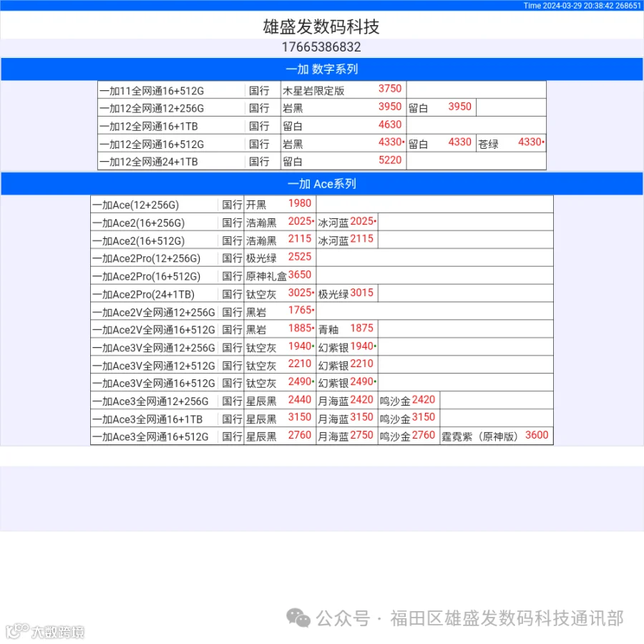Select row 一加Ace3V全网通12+256G

[322, 347]
